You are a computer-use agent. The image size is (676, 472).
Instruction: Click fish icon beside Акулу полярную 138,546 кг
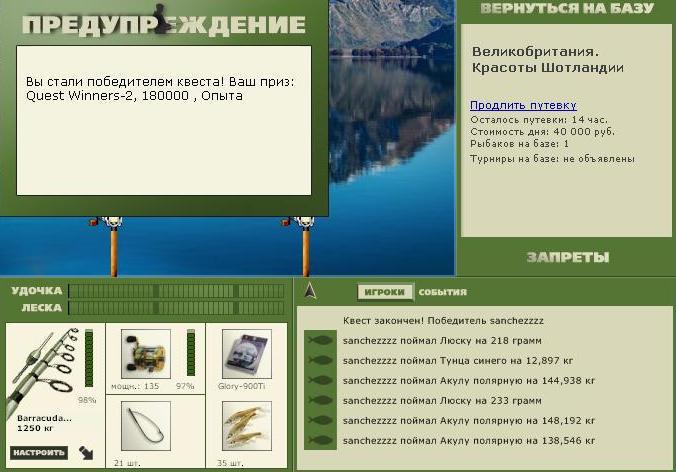click(x=320, y=441)
